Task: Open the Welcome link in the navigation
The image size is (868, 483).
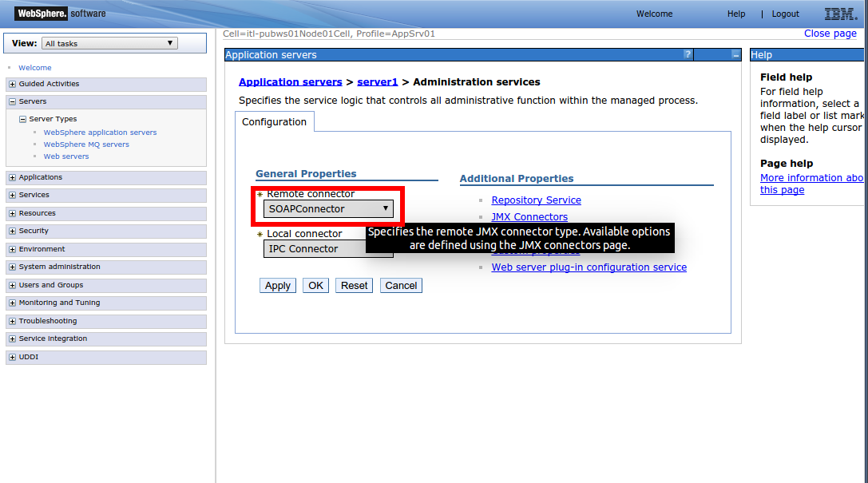Action: click(x=35, y=68)
